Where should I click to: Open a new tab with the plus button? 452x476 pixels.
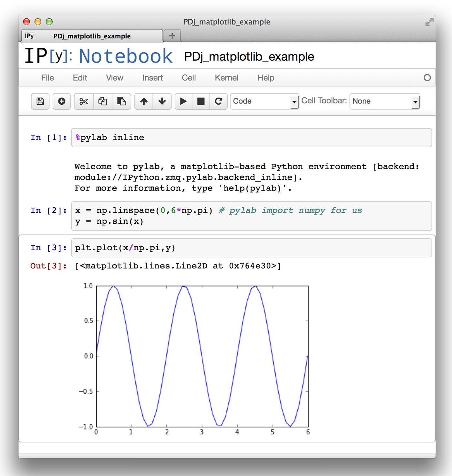(172, 36)
